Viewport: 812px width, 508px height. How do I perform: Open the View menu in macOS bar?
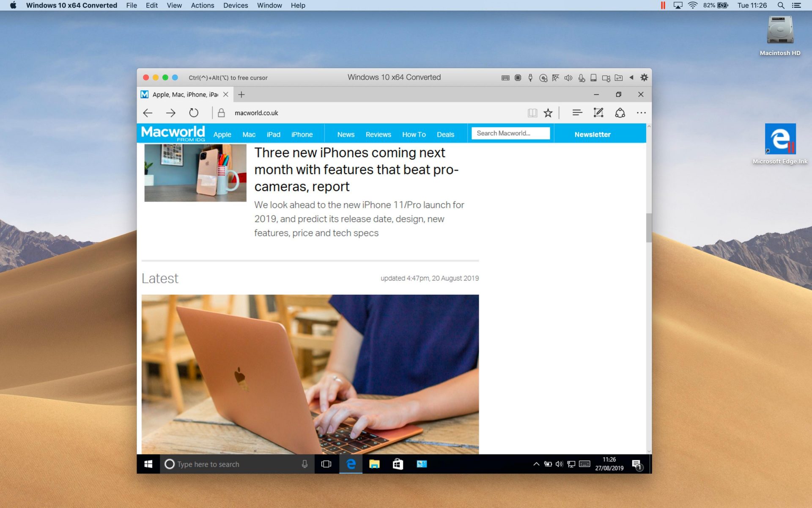click(174, 6)
